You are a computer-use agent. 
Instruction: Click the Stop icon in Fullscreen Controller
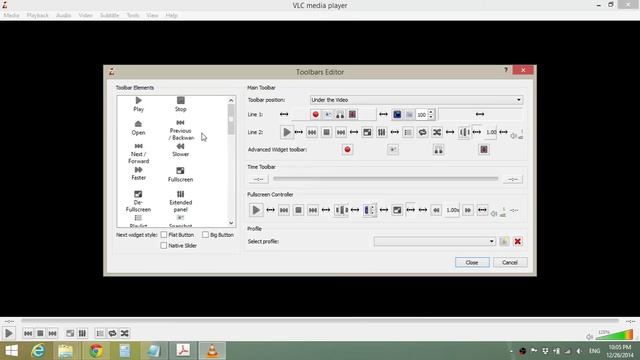(298, 210)
